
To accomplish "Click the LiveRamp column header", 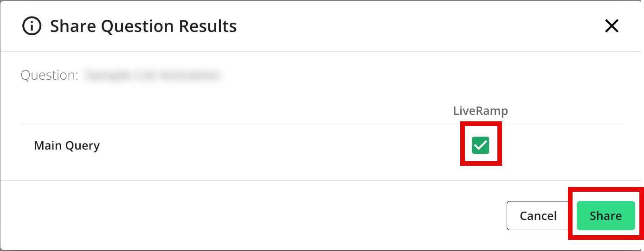I will click(480, 111).
